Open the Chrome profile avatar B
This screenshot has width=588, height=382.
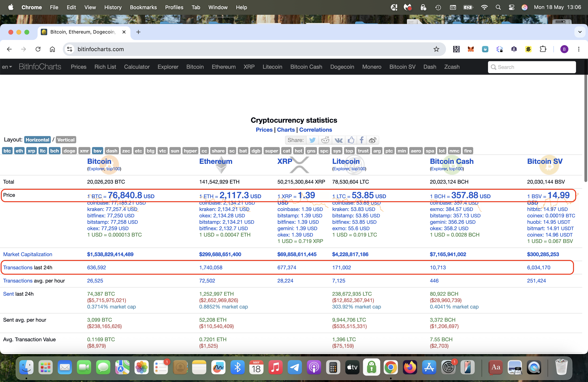(564, 49)
